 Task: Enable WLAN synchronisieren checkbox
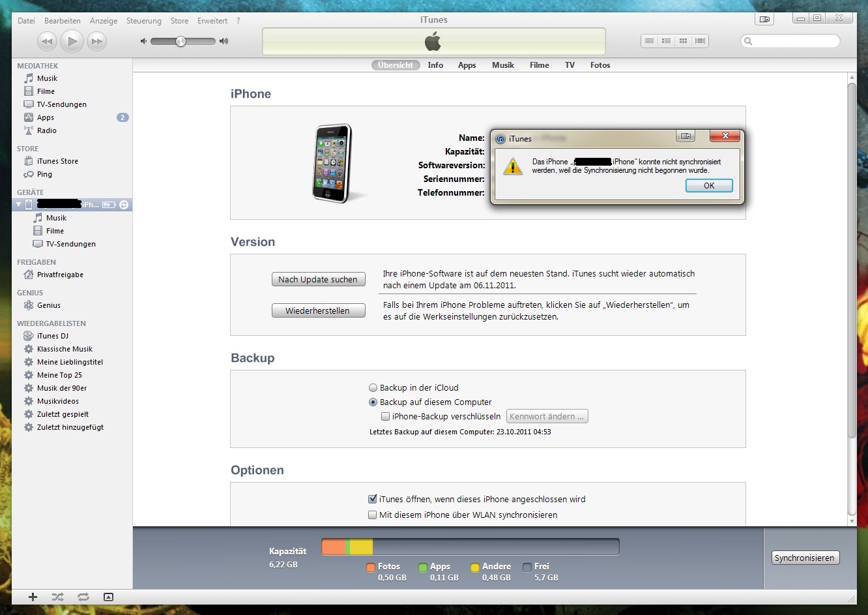[x=373, y=515]
